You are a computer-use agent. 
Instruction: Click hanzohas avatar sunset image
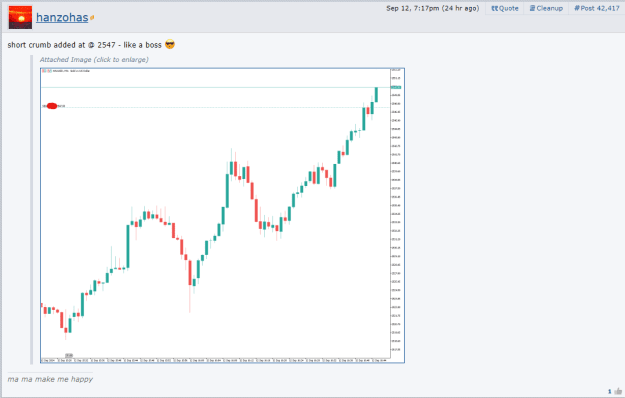click(x=20, y=18)
